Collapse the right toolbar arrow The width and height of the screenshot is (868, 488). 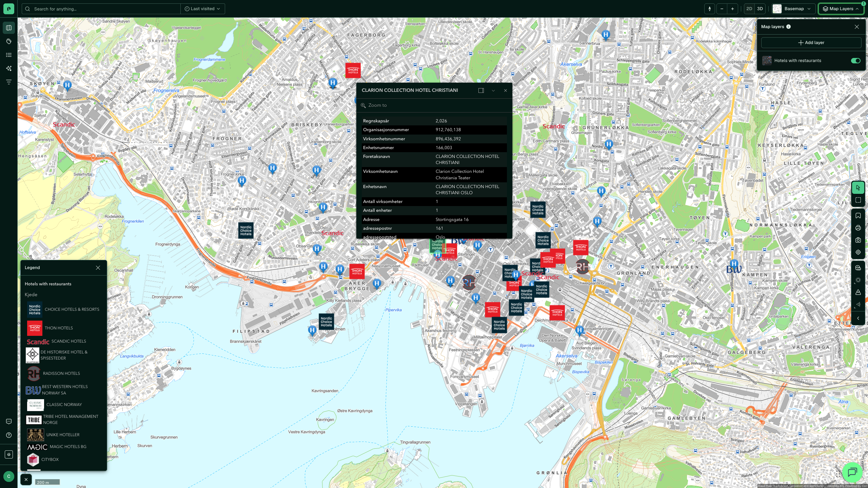click(x=858, y=318)
